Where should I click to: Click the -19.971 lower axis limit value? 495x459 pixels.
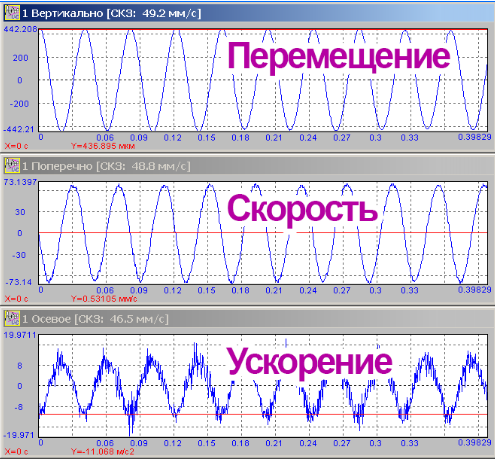click(19, 435)
